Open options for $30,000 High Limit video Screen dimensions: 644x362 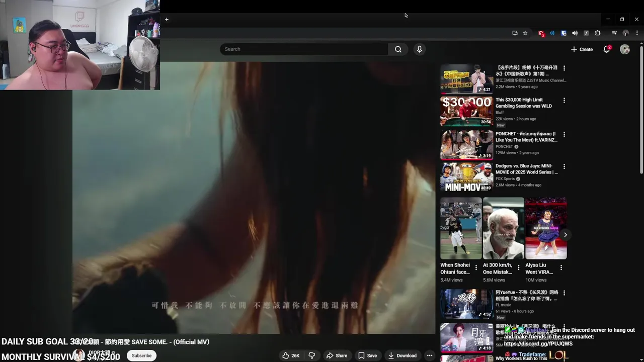(564, 100)
